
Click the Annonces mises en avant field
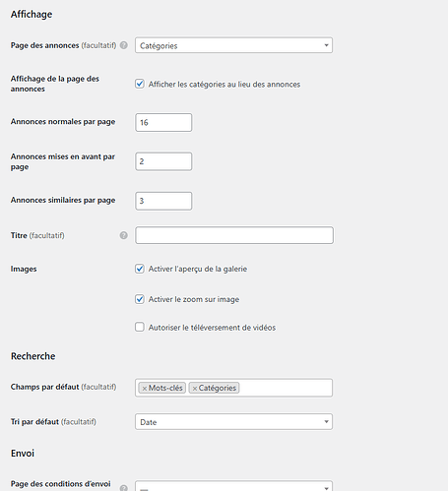pos(163,161)
